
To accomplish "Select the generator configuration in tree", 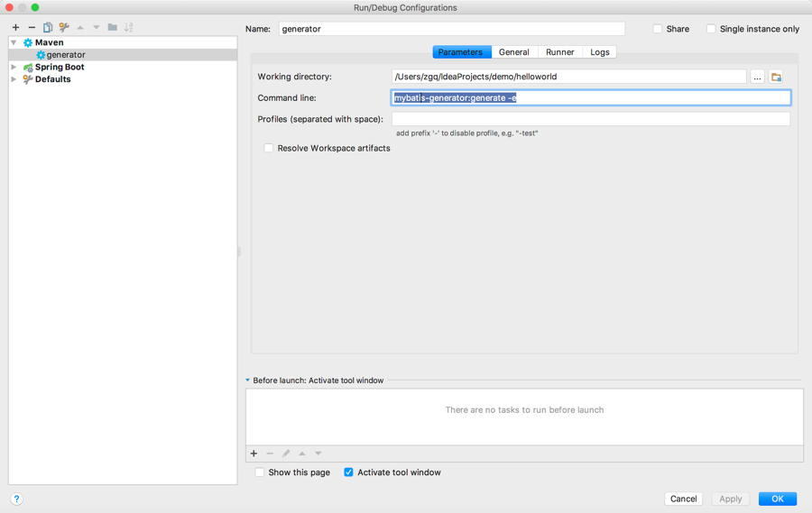I will [66, 55].
